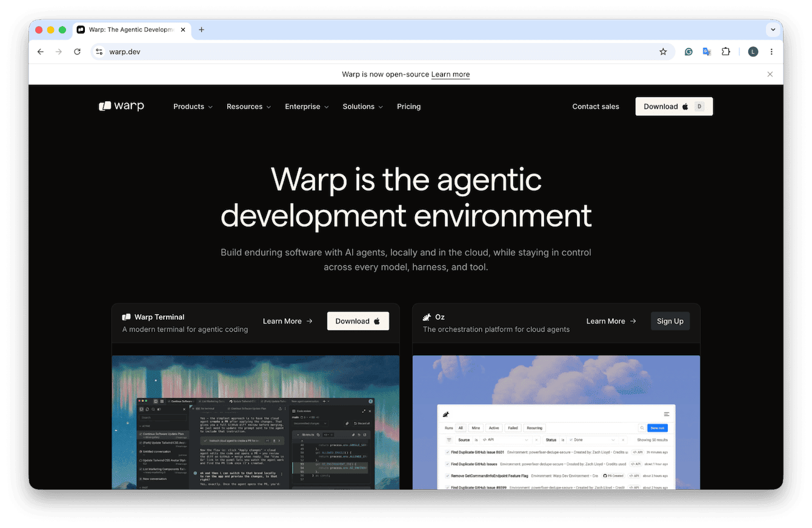Select Continue Software Update Plan conversation
Image resolution: width=812 pixels, height=528 pixels.
point(162,435)
